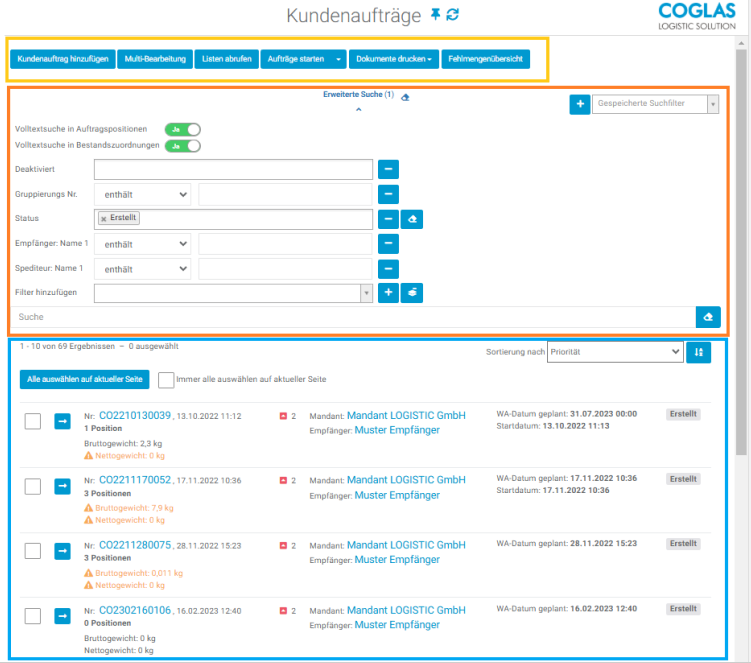
Task: Open the Dokumente drucken menu
Action: pos(394,59)
